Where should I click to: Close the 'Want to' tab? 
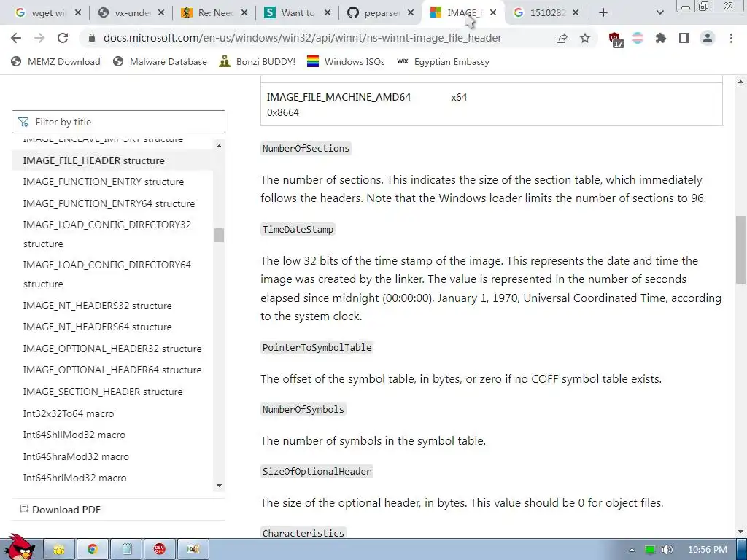tap(328, 13)
